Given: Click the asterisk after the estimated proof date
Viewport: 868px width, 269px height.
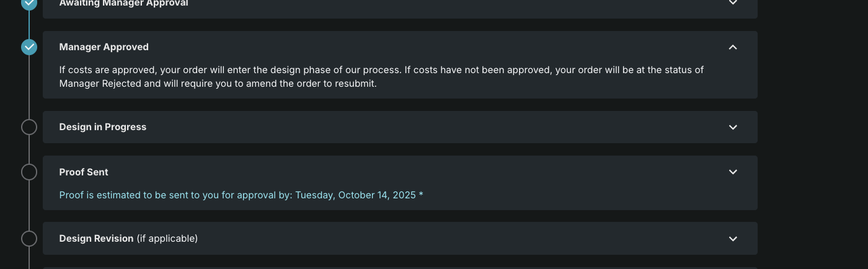Looking at the screenshot, I should pos(421,195).
